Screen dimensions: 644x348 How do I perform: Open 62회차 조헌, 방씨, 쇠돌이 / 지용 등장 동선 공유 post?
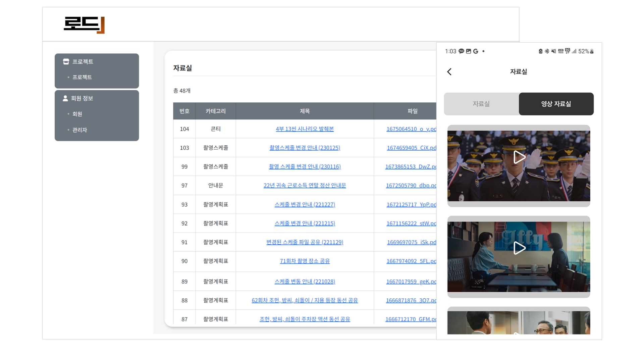[305, 300]
